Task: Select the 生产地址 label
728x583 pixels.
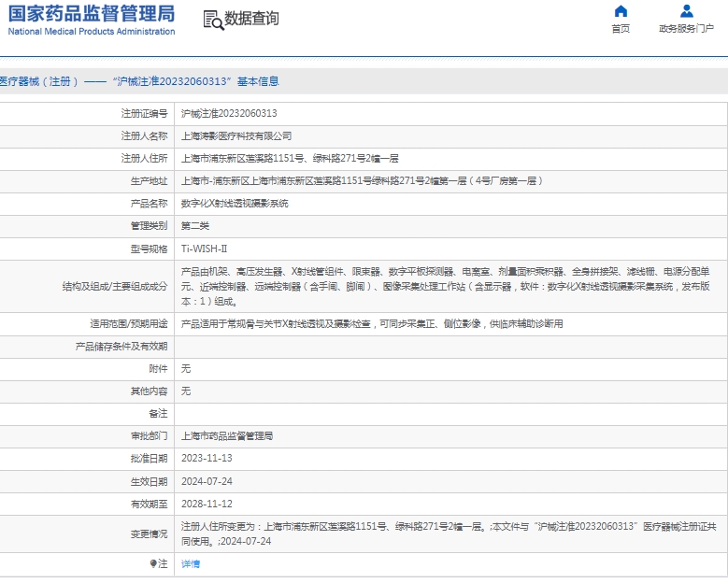Action: 149,180
